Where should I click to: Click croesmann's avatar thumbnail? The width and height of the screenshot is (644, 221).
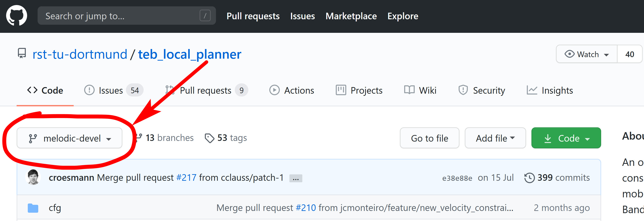(33, 177)
